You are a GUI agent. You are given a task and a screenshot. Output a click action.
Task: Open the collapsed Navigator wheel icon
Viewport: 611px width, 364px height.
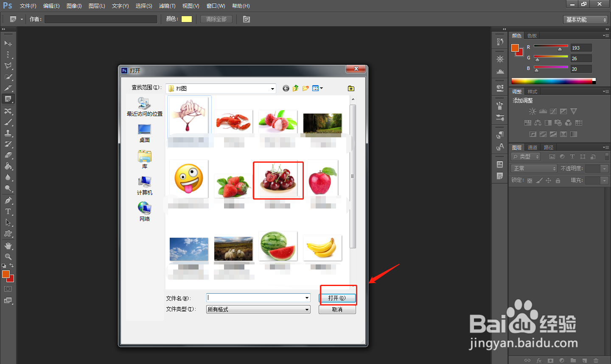pos(500,59)
